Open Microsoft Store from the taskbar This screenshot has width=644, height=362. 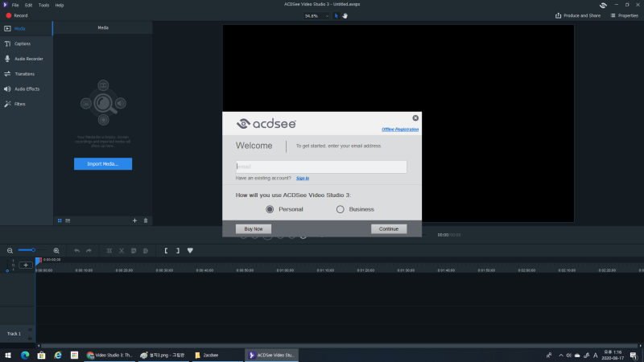[42, 355]
